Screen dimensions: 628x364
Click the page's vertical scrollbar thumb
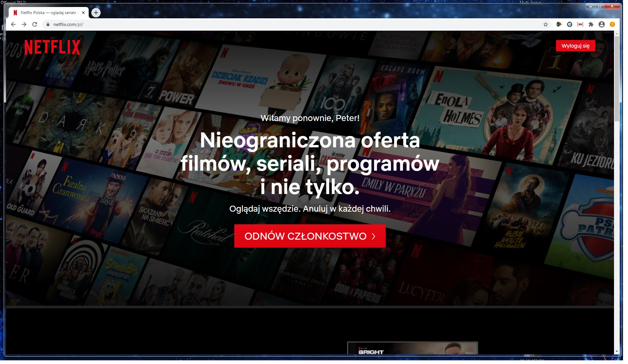[x=617, y=78]
